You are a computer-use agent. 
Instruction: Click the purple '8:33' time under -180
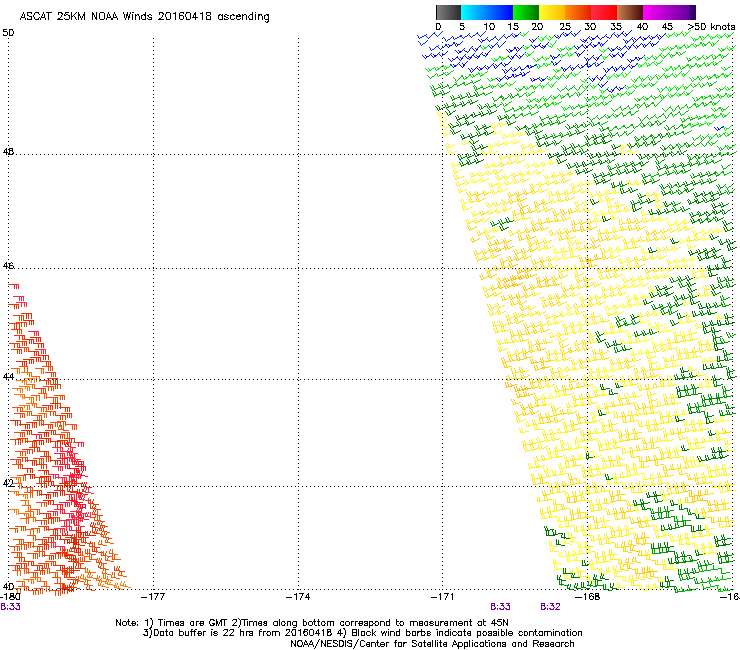(x=10, y=607)
